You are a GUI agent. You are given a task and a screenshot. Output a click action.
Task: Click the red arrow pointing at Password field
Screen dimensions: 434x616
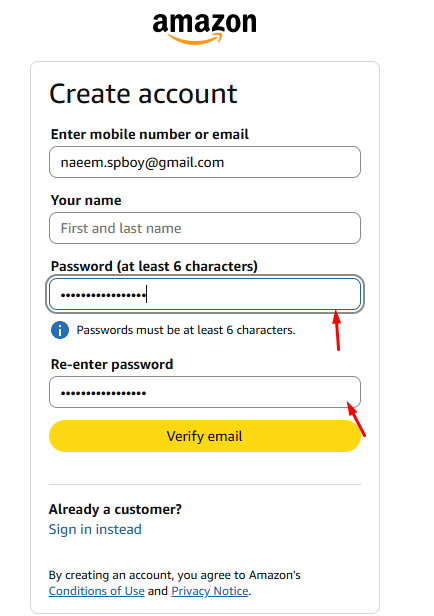[x=337, y=330]
